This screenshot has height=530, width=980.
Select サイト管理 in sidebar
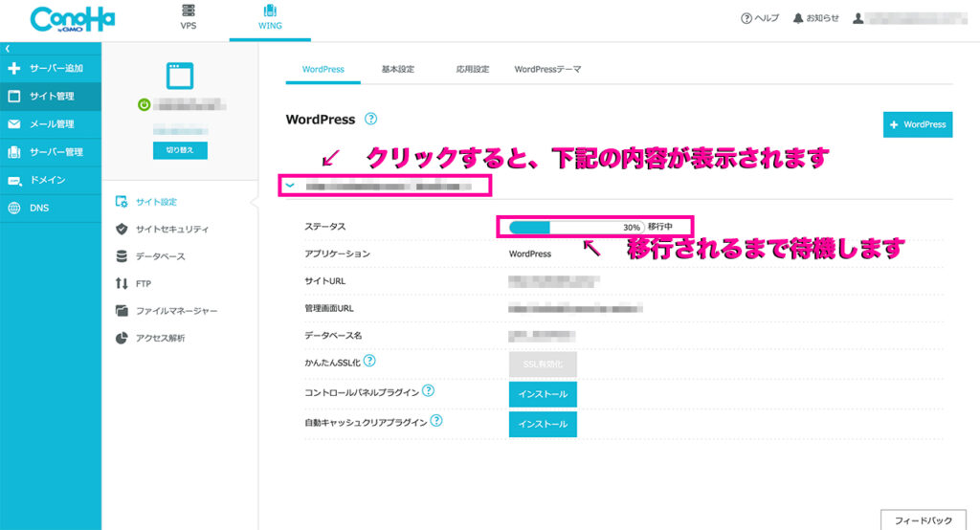[x=51, y=97]
